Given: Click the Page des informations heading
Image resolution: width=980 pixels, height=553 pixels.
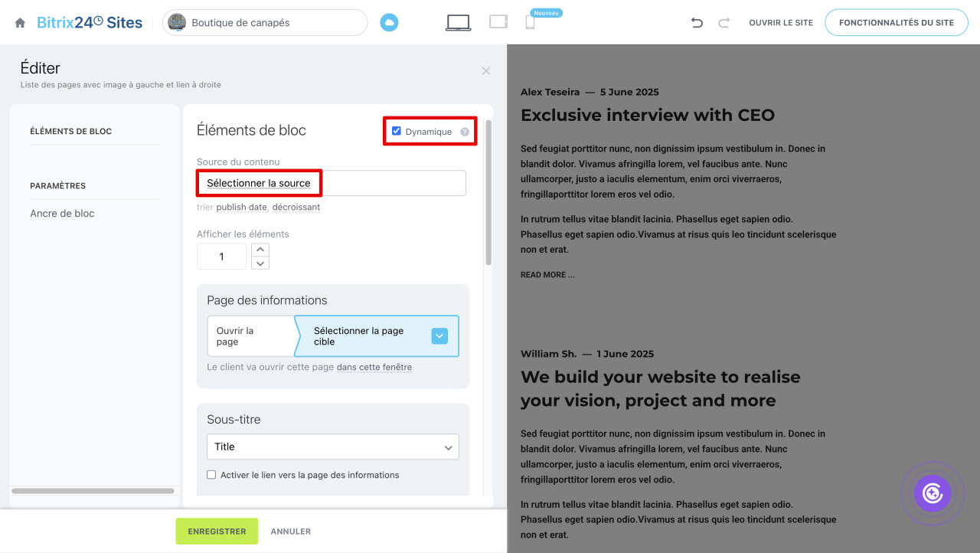Looking at the screenshot, I should click(267, 300).
